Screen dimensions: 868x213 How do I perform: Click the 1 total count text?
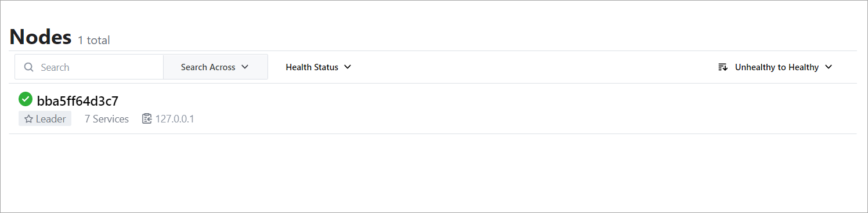click(x=94, y=40)
